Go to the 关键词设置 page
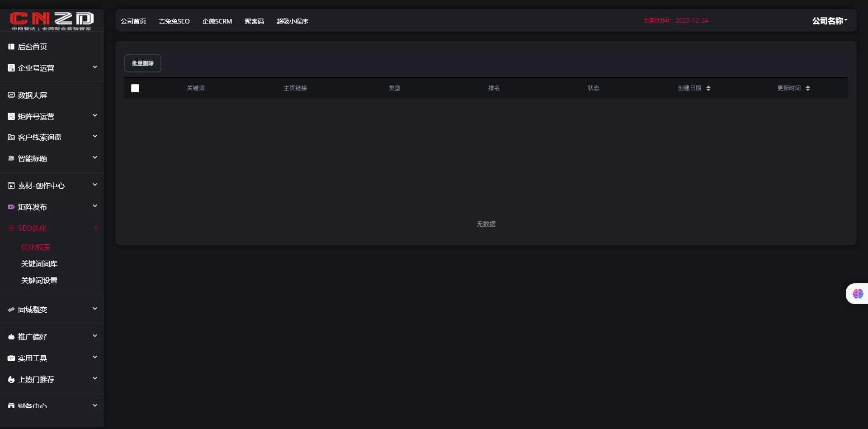The image size is (868, 429). [39, 281]
